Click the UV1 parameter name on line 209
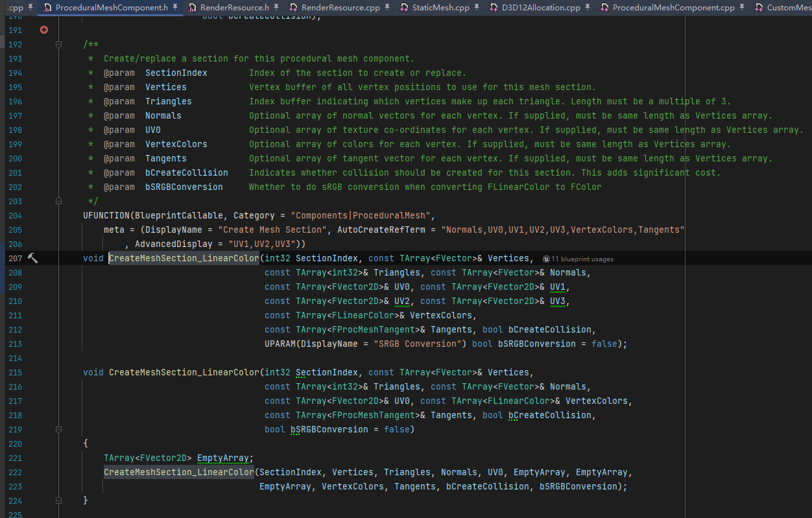 coord(558,287)
